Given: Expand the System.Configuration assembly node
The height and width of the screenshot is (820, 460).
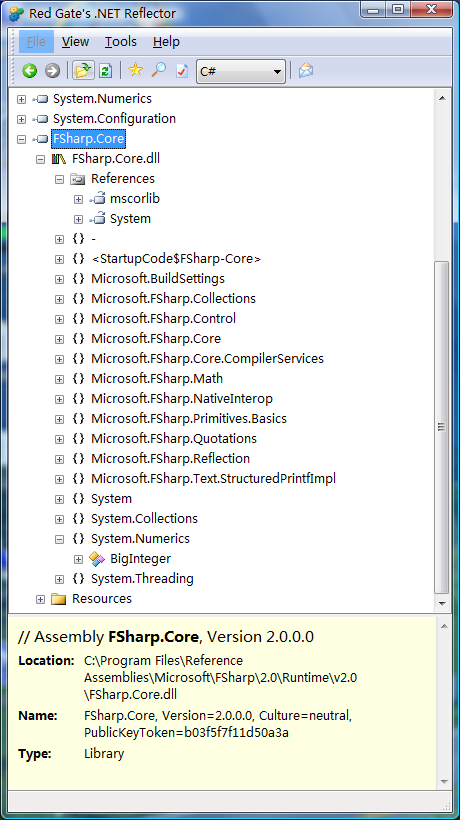Looking at the screenshot, I should click(x=21, y=119).
